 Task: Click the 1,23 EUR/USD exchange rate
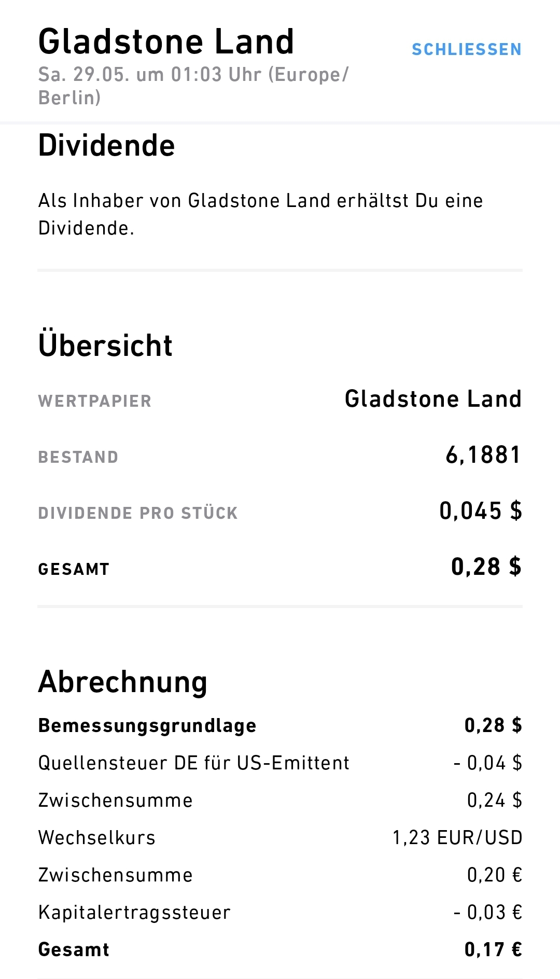457,838
